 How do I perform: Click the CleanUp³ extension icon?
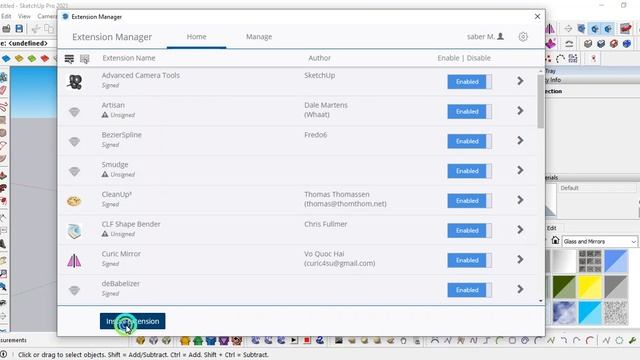click(x=74, y=201)
